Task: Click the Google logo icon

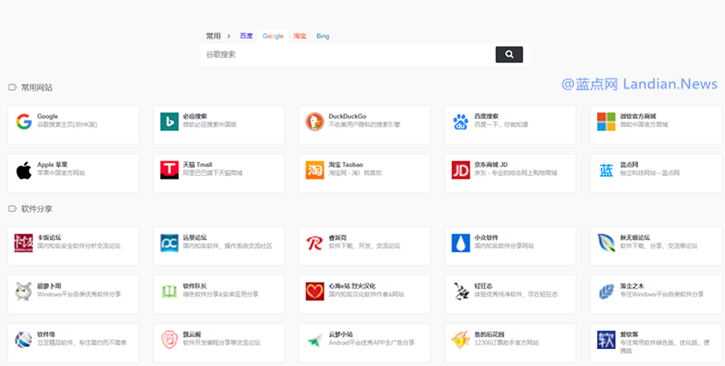Action: click(x=24, y=122)
